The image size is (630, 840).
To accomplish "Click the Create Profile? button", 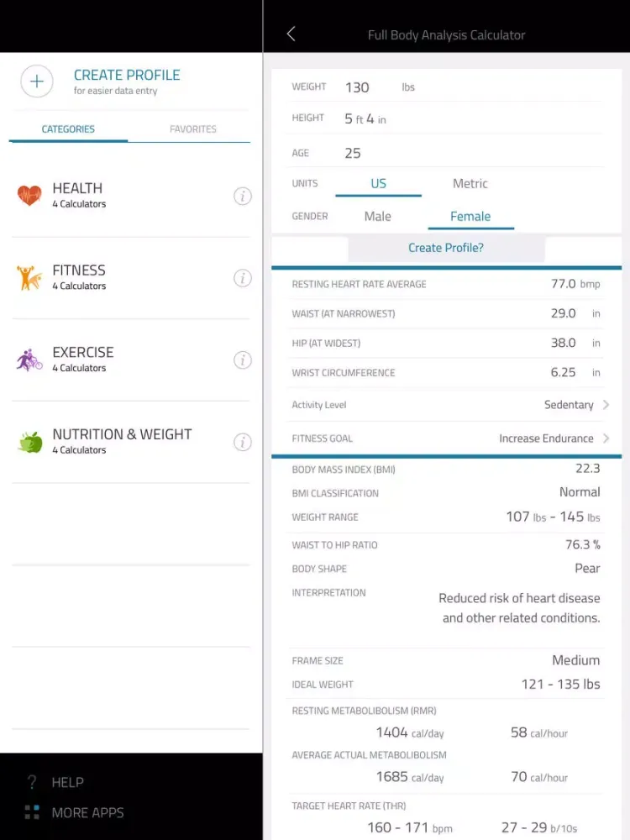I will tap(446, 248).
